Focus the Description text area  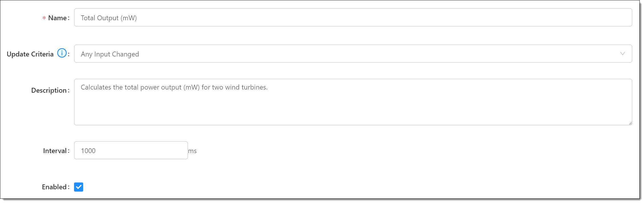[x=353, y=102]
